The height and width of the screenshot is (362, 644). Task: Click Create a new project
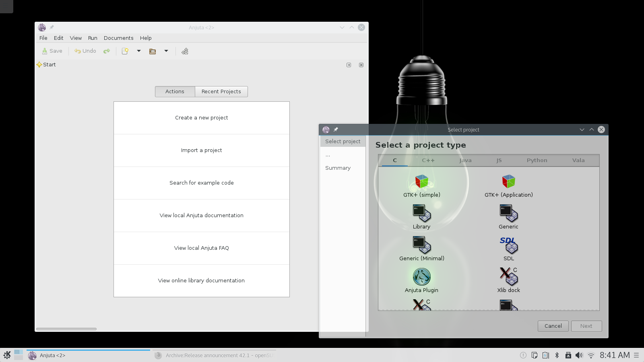click(202, 118)
